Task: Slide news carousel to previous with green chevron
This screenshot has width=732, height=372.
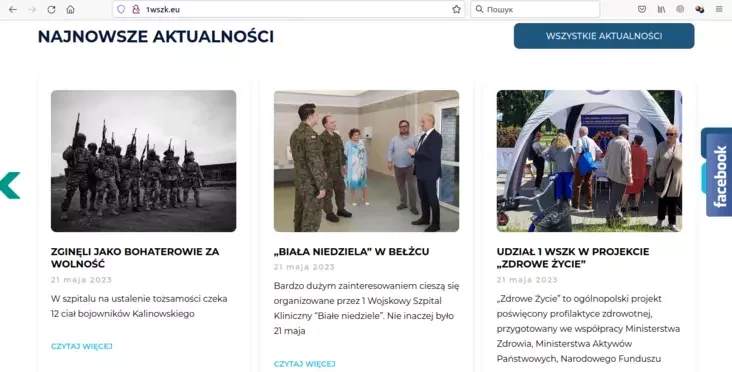Action: 10,185
